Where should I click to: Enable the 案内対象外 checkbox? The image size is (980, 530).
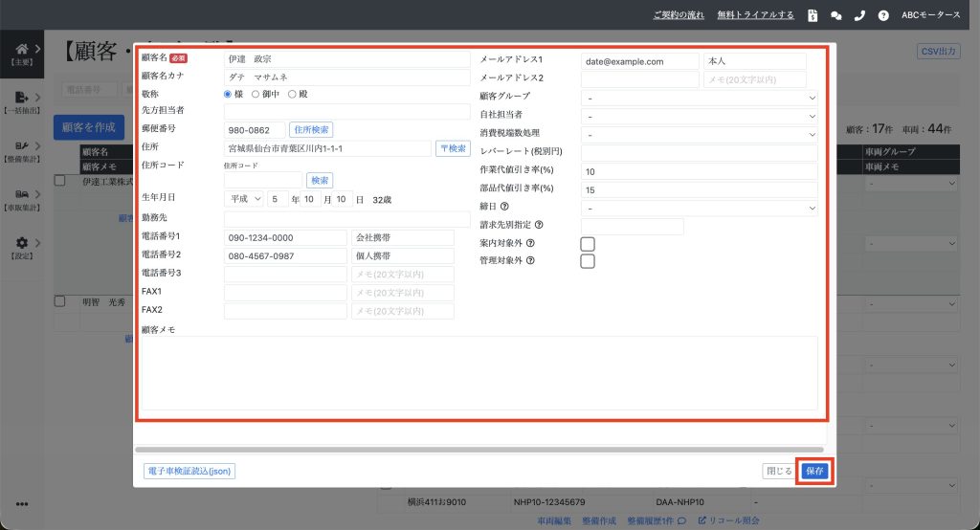(588, 244)
